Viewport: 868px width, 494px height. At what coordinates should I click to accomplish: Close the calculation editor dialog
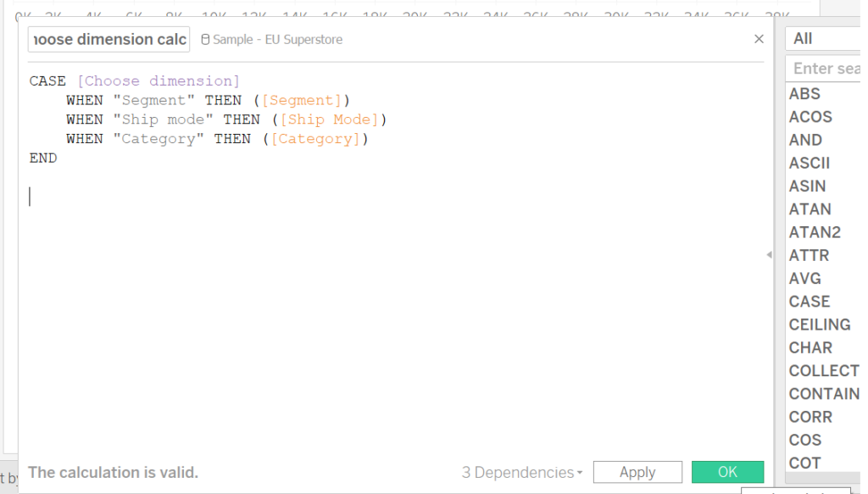point(759,38)
